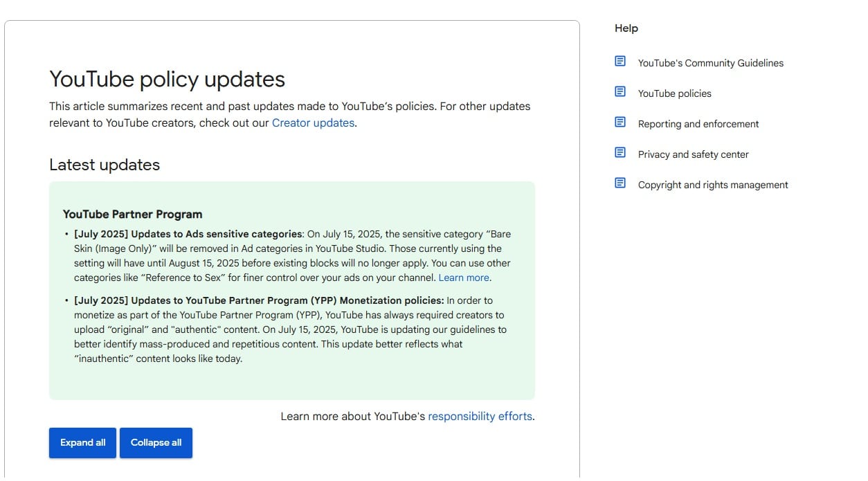The width and height of the screenshot is (868, 481).
Task: Click the article icon beside YouTube policies
Action: (620, 92)
